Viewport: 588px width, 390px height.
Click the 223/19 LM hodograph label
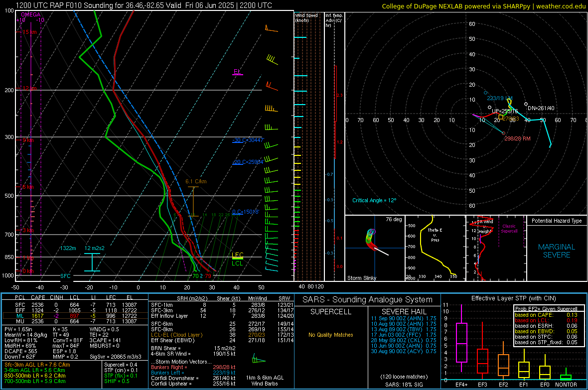(x=499, y=98)
